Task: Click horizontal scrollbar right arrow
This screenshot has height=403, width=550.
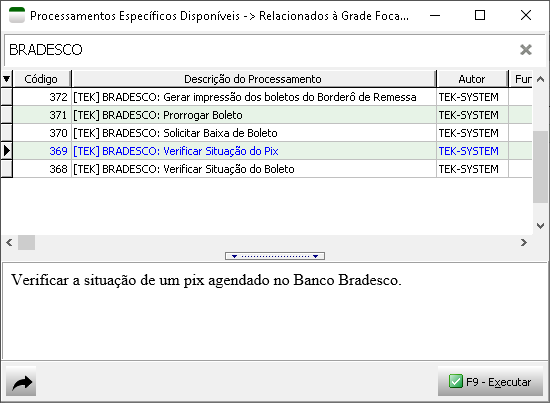Action: click(524, 242)
